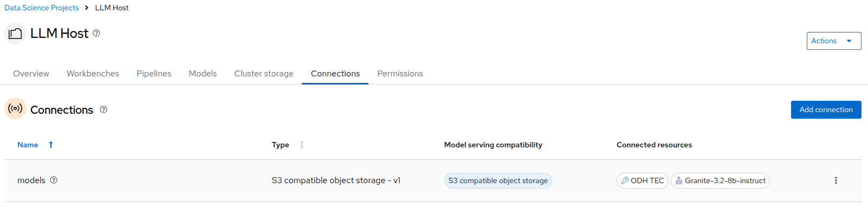This screenshot has width=868, height=207.
Task: Follow the Data Science Projects breadcrumb link
Action: pos(42,8)
